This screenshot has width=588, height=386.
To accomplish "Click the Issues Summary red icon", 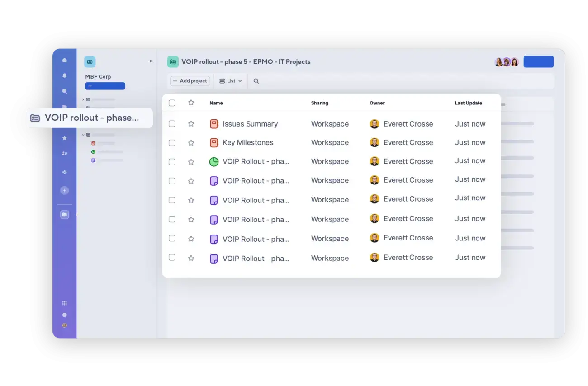I will (214, 124).
